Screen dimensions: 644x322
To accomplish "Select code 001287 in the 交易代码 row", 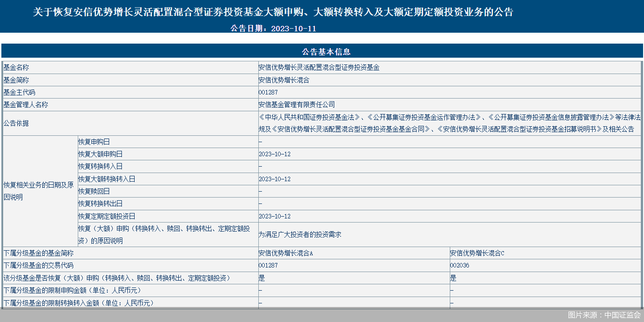I will 268,265.
